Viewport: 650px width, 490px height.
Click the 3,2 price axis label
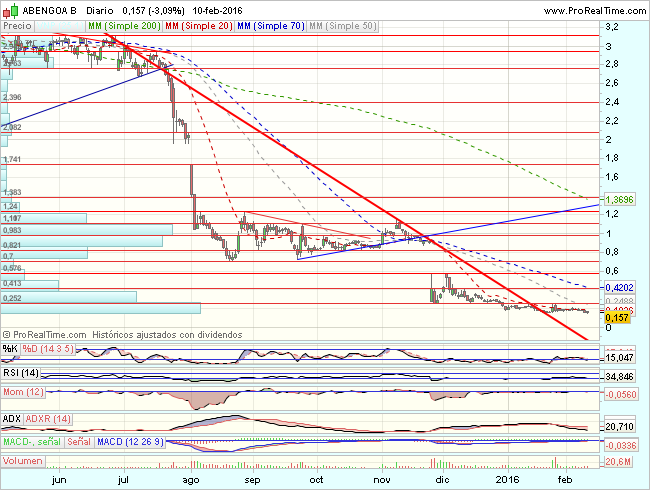click(612, 27)
